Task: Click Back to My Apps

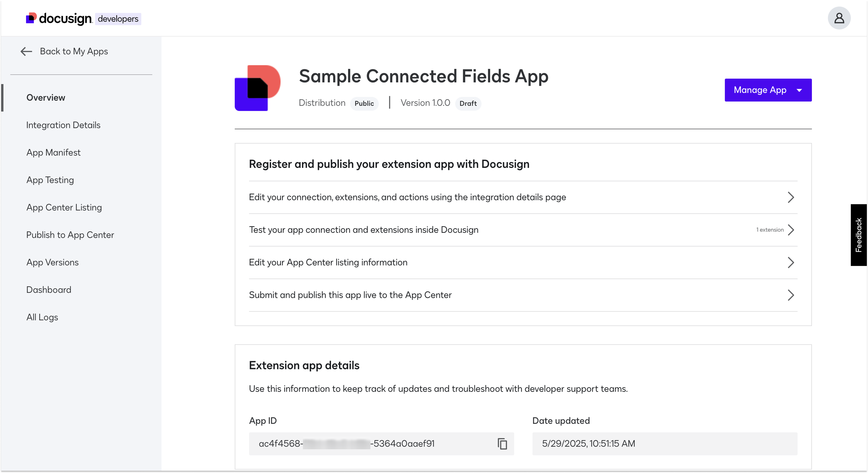Action: point(74,51)
